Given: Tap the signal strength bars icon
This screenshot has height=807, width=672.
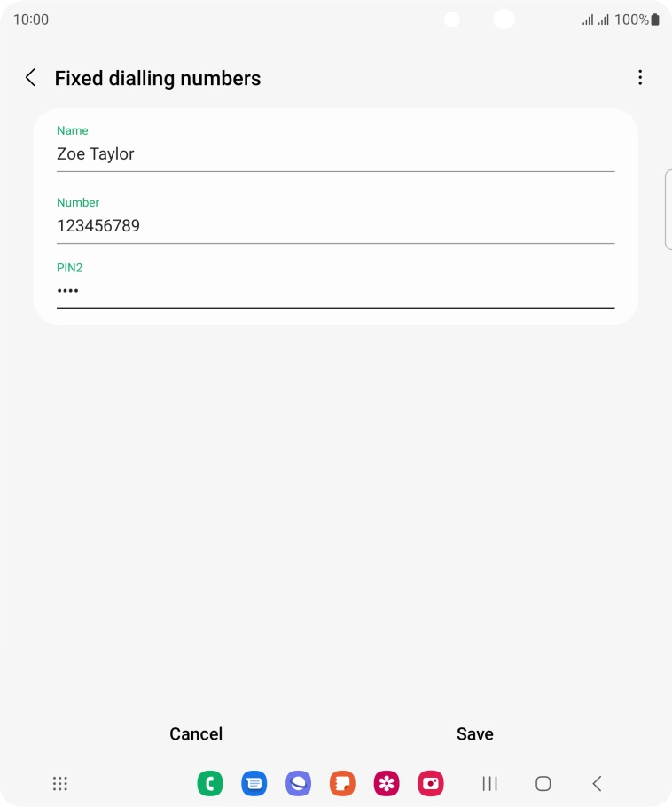Looking at the screenshot, I should click(x=588, y=20).
